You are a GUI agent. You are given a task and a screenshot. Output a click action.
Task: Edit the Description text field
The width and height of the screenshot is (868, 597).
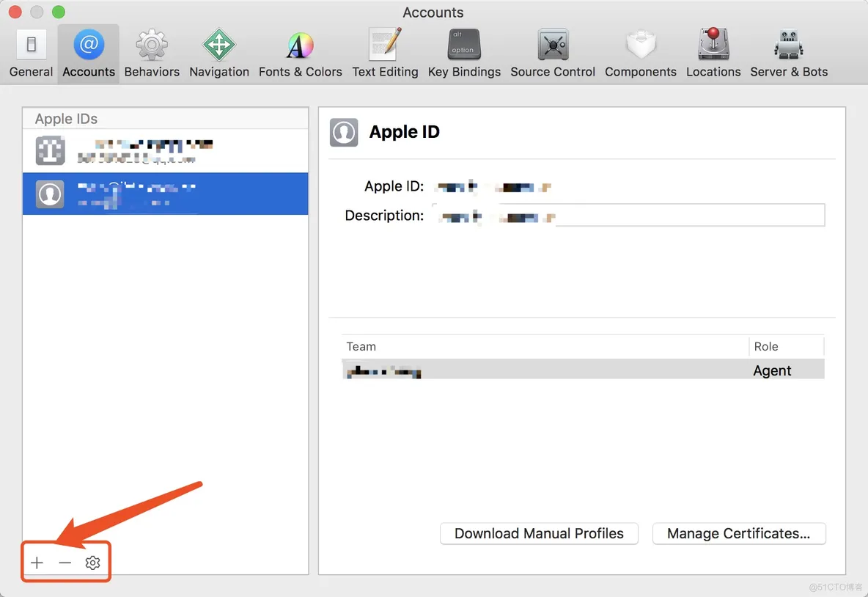[x=628, y=216]
